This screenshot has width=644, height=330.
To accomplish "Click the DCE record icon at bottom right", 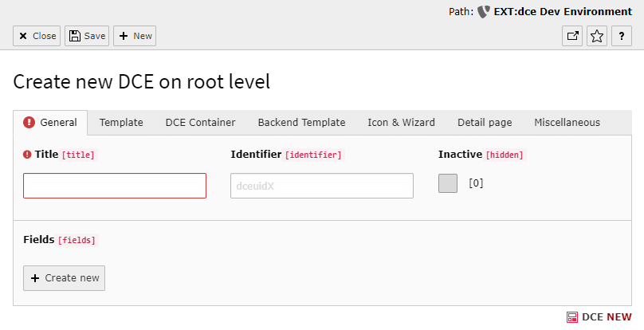I will click(x=571, y=316).
